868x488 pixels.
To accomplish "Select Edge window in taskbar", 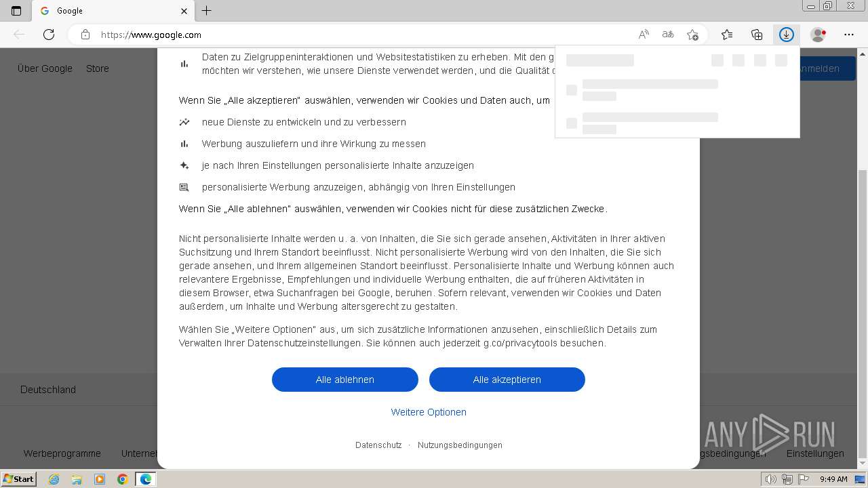I will 146,479.
